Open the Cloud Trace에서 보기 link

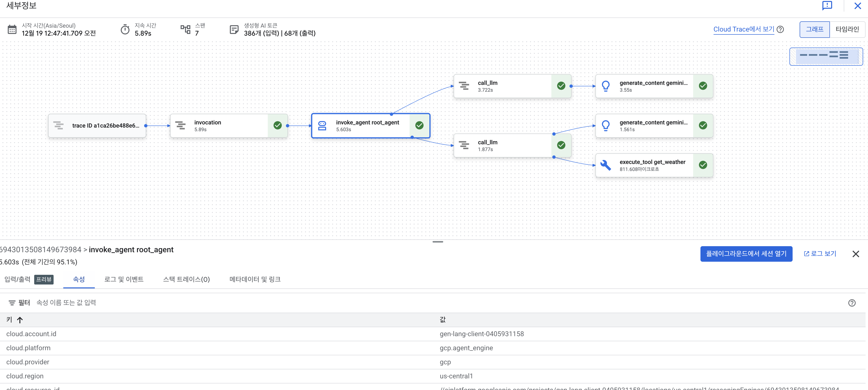(x=743, y=29)
